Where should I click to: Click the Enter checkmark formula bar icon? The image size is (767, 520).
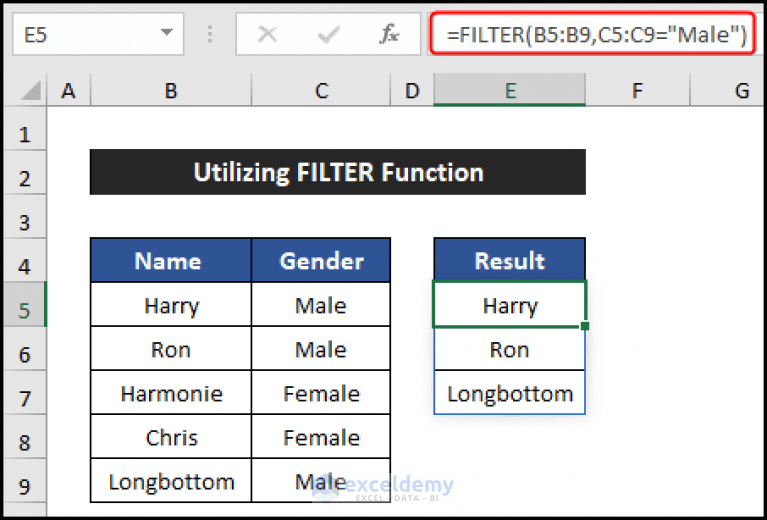(x=328, y=35)
